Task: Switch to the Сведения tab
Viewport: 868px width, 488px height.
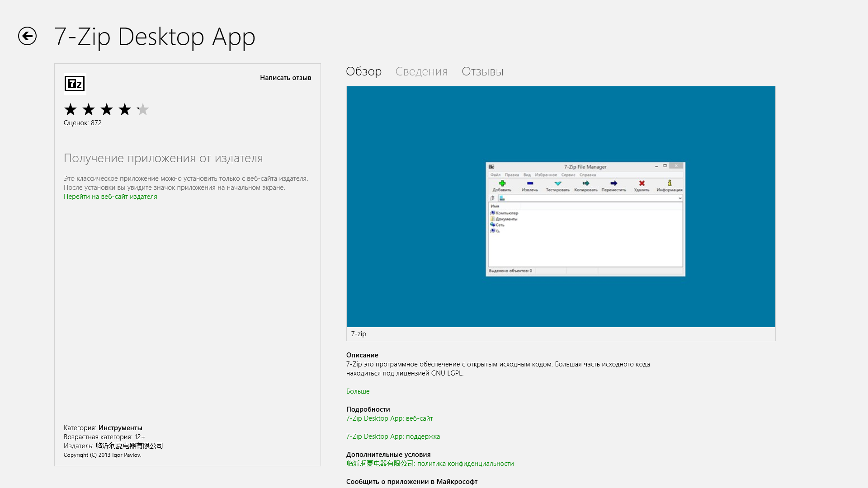Action: (421, 71)
